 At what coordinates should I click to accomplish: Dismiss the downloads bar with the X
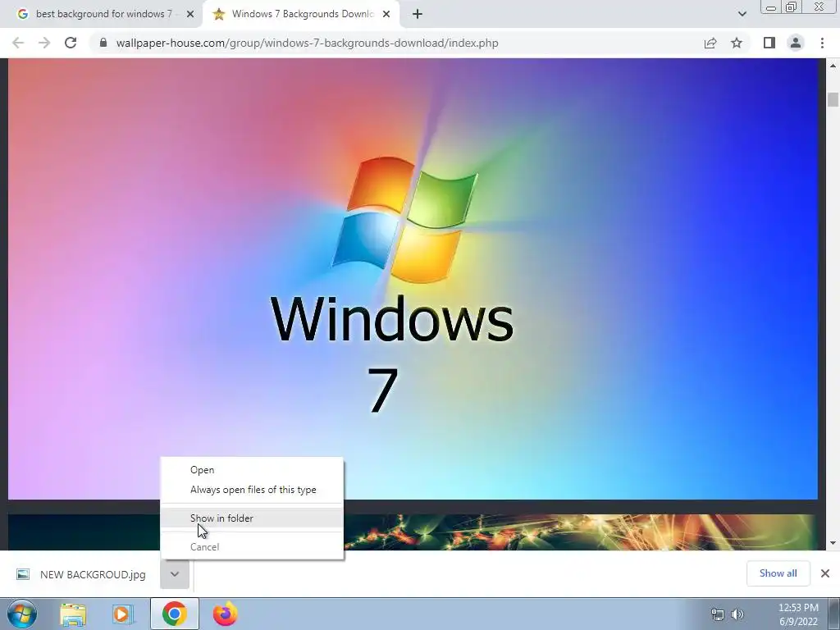click(x=825, y=573)
